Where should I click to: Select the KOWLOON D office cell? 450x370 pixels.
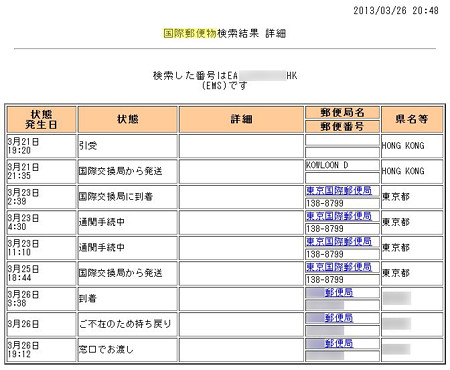342,165
